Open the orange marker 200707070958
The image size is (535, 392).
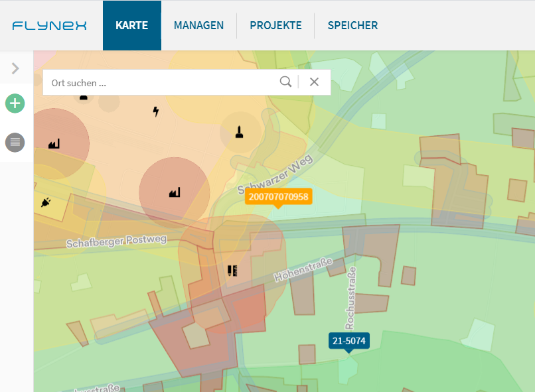(x=278, y=197)
